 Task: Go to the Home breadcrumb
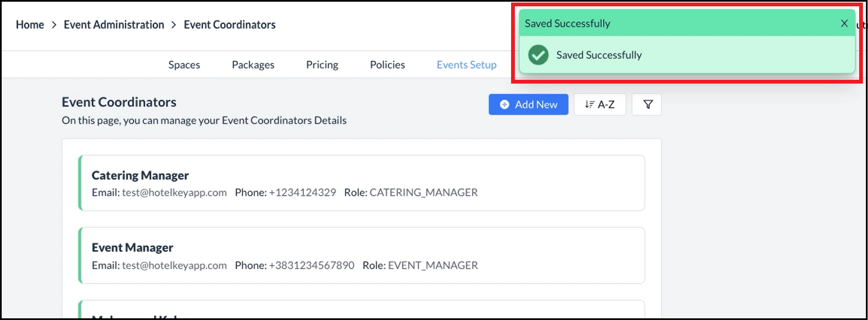30,25
